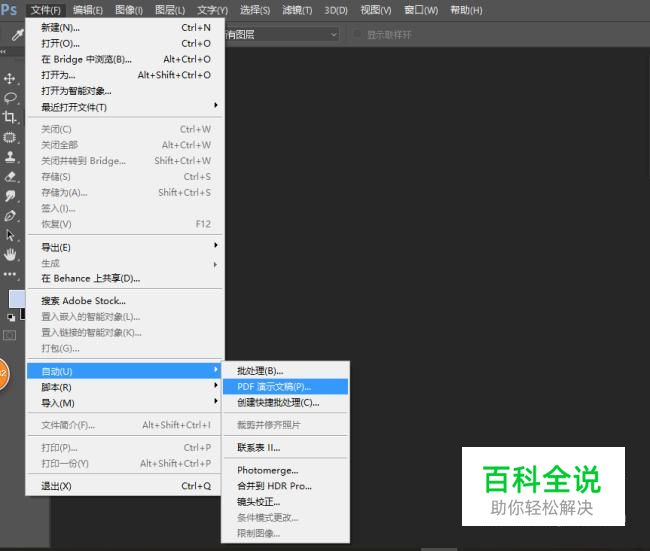Open the 滤镜(T) menu

pyautogui.click(x=297, y=10)
